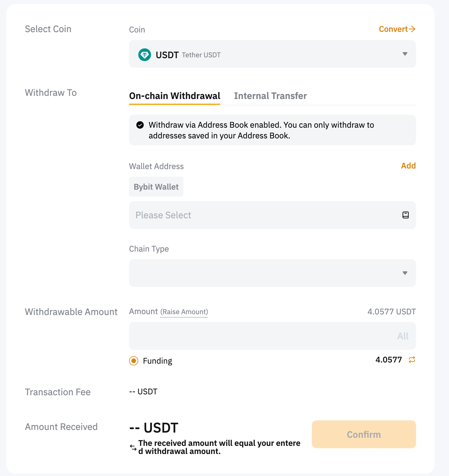Click the withdrawal amount input field
Image resolution: width=449 pixels, height=476 pixels.
pyautogui.click(x=260, y=336)
